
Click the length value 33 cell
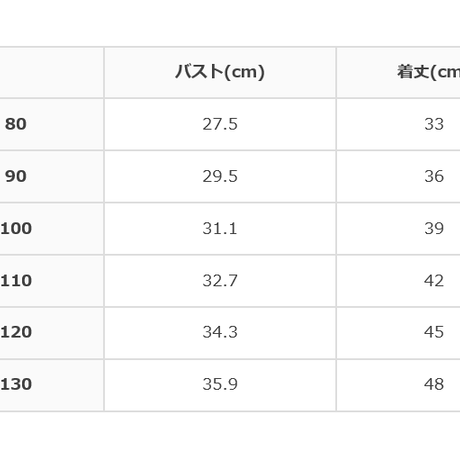[398, 124]
